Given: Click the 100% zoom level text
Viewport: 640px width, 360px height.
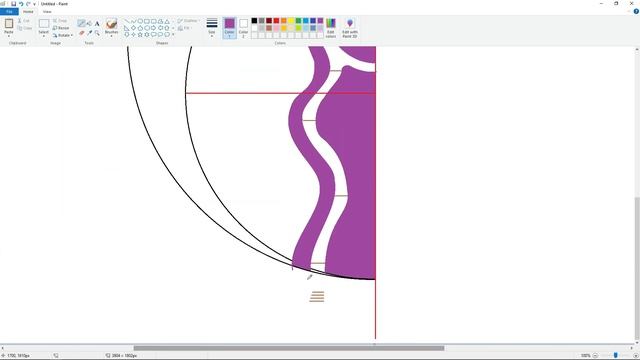Looking at the screenshot, I should pos(585,356).
